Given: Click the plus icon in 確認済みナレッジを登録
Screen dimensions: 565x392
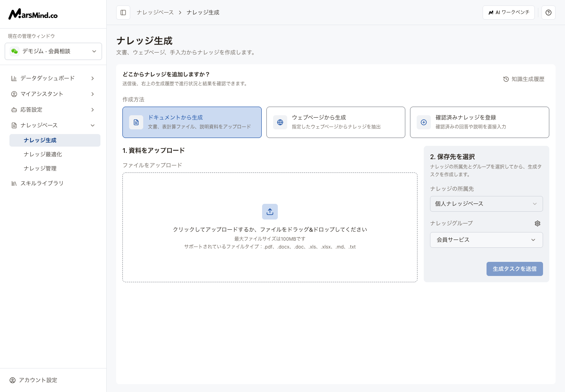Looking at the screenshot, I should 424,122.
